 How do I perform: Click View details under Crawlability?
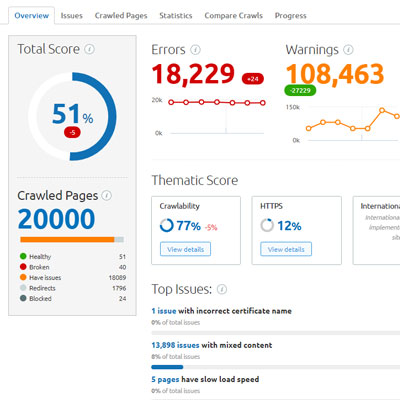185,249
